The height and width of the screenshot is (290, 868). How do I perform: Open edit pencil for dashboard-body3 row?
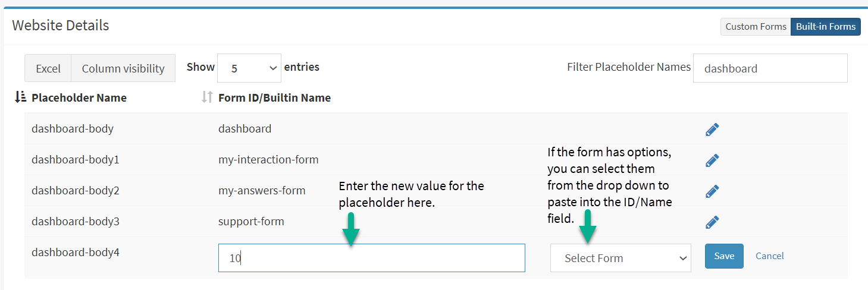pos(712,222)
